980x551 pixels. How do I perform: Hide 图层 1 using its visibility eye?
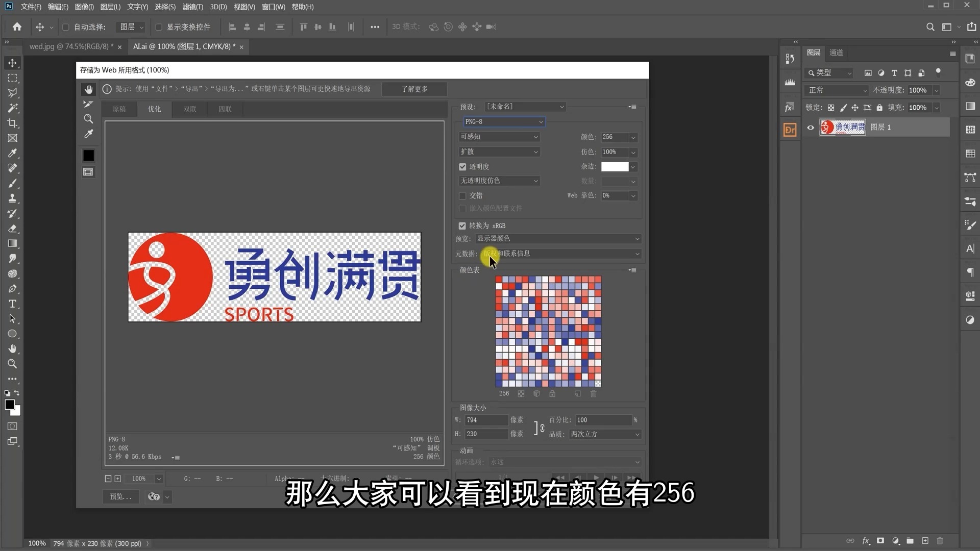click(x=810, y=128)
